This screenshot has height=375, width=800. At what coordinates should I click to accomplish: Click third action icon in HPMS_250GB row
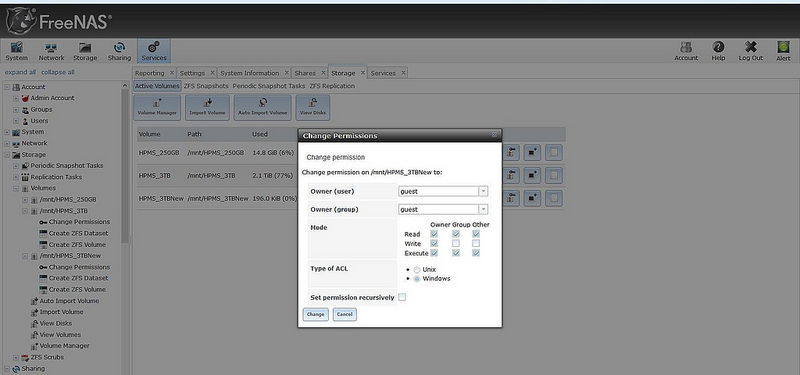click(554, 152)
